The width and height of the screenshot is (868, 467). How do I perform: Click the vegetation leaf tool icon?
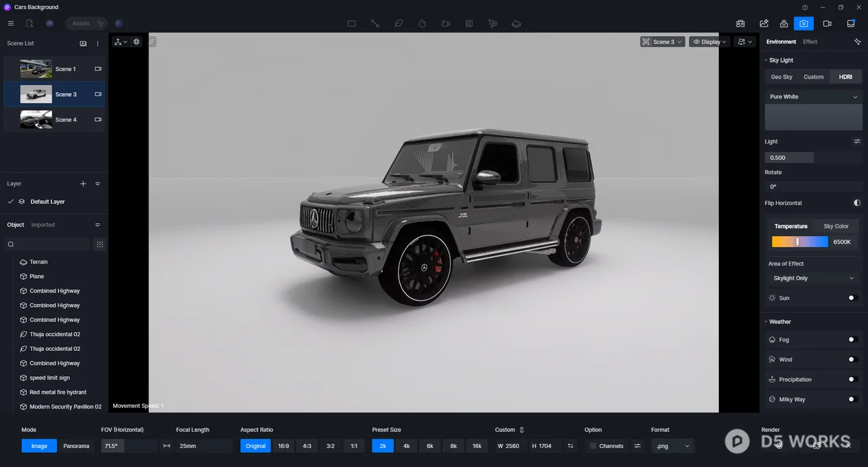click(x=399, y=23)
